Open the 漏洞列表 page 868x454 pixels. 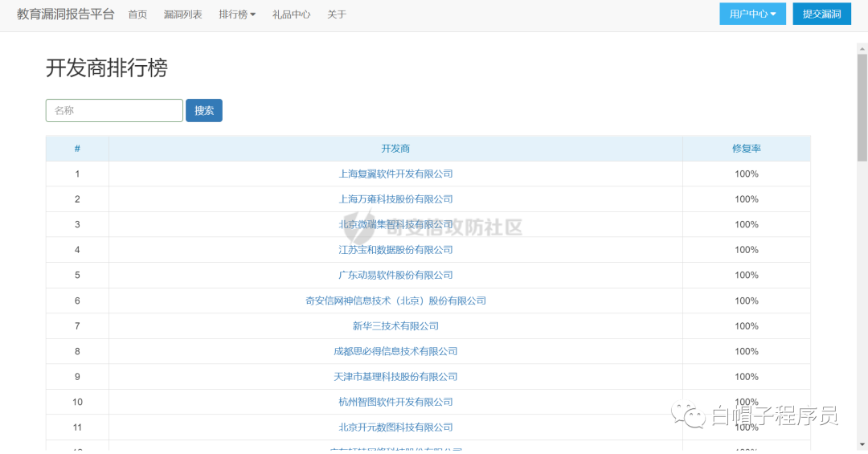point(182,15)
